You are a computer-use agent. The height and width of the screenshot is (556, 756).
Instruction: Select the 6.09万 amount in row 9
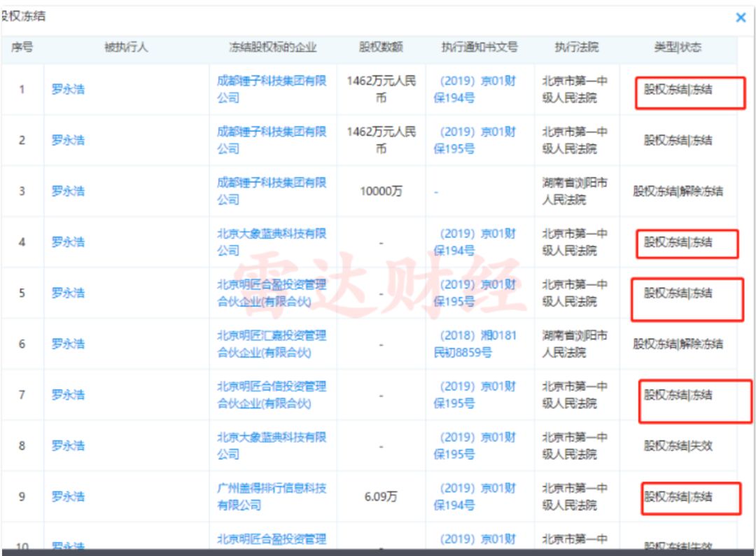point(381,496)
